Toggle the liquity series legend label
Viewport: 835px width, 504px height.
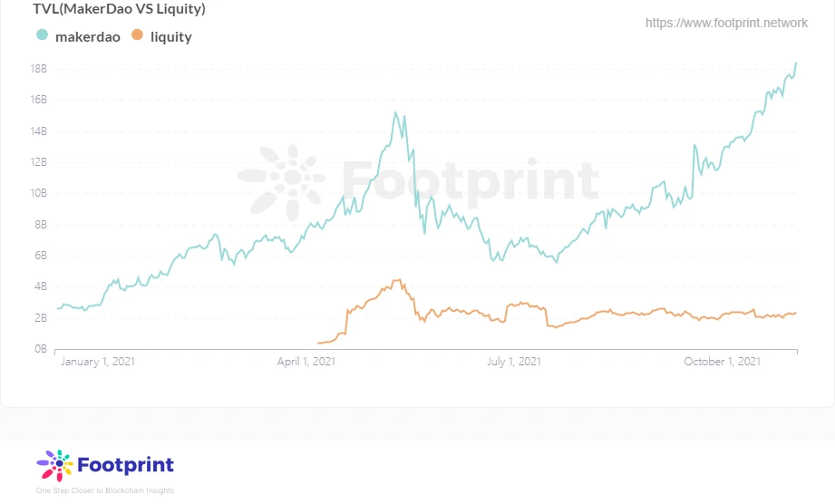tap(171, 37)
